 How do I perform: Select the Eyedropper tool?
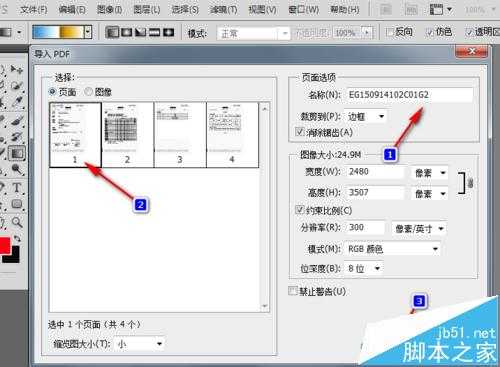17,103
